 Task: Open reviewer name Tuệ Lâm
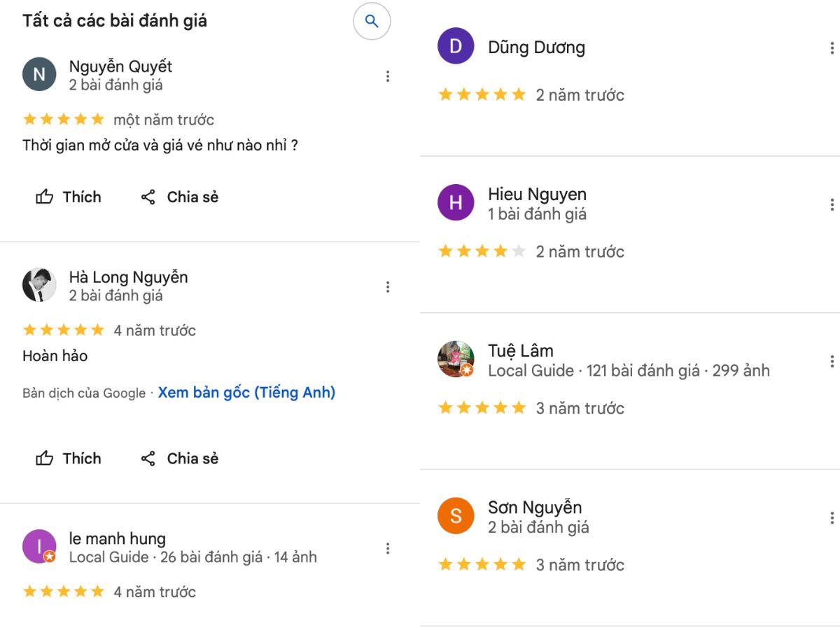521,351
